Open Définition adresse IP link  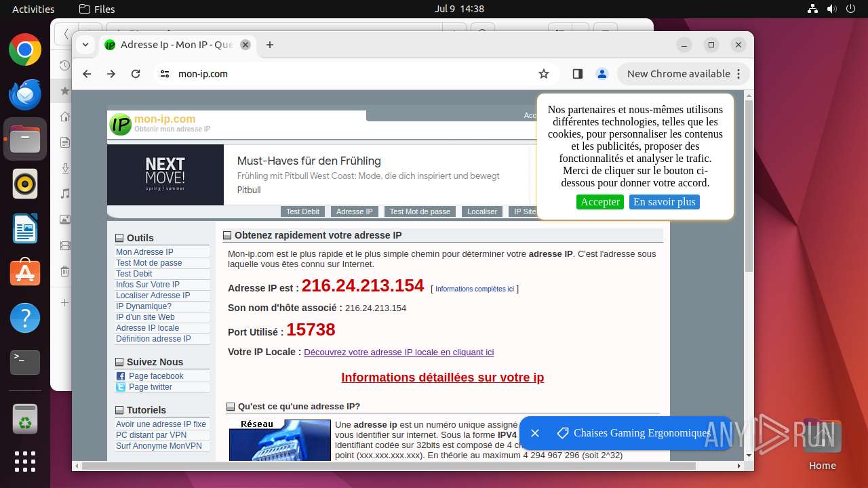[153, 339]
